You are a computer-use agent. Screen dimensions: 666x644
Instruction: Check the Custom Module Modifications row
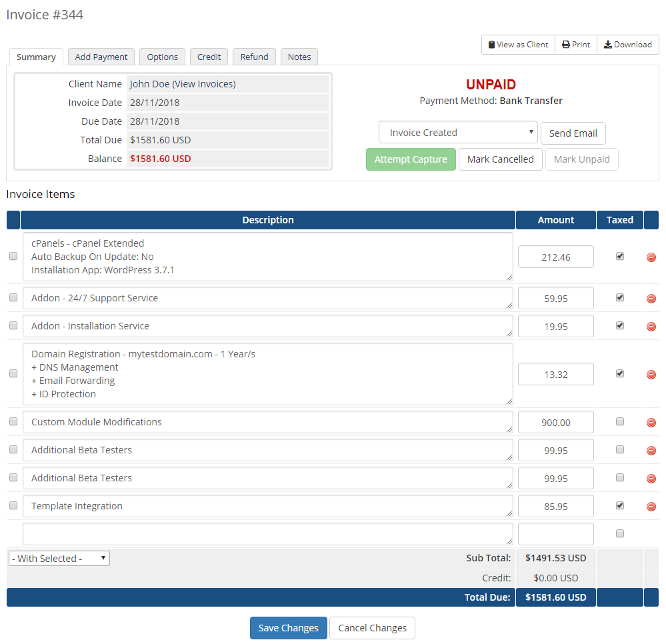coord(13,421)
